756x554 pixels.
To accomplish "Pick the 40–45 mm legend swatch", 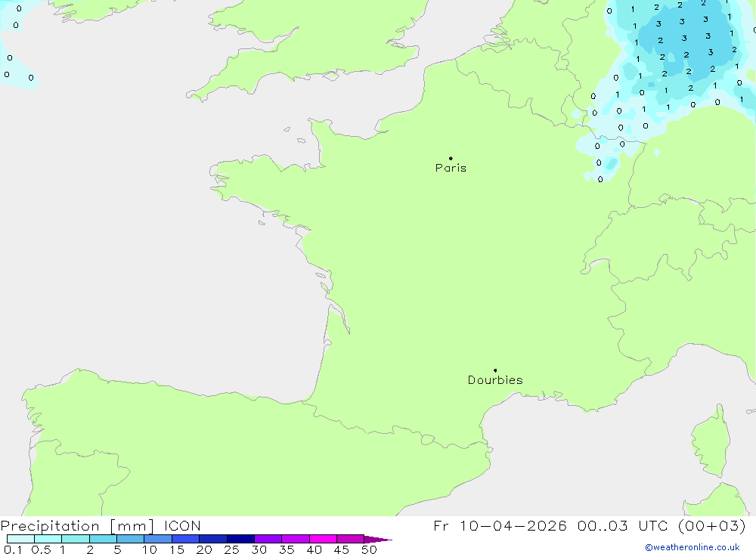I will [x=323, y=539].
